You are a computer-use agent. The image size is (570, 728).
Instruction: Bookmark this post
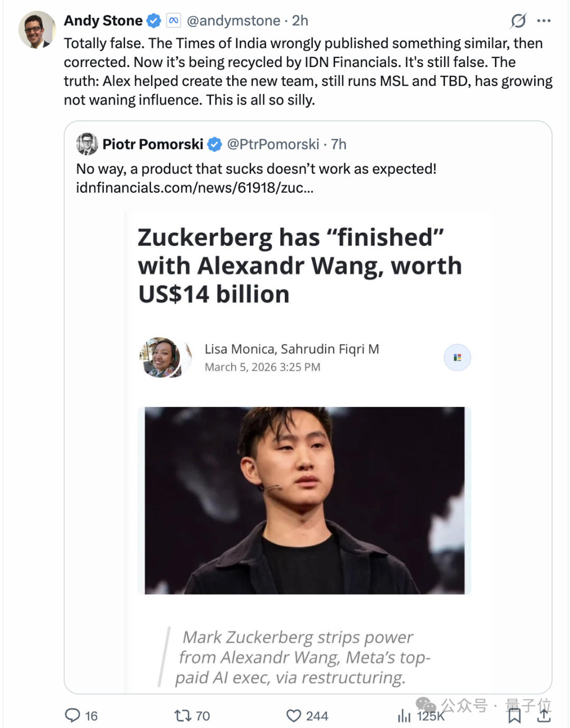click(514, 716)
